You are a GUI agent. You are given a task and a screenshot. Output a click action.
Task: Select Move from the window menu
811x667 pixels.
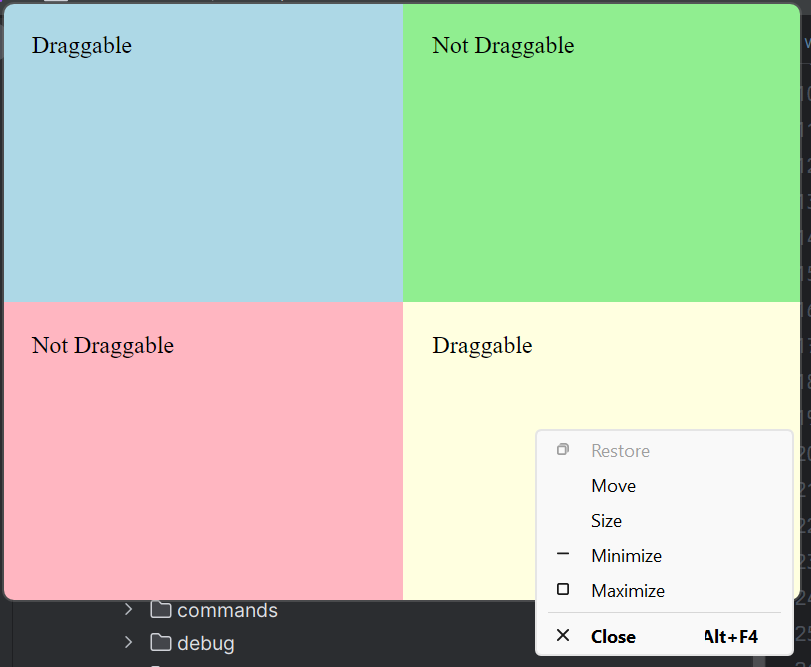[613, 485]
